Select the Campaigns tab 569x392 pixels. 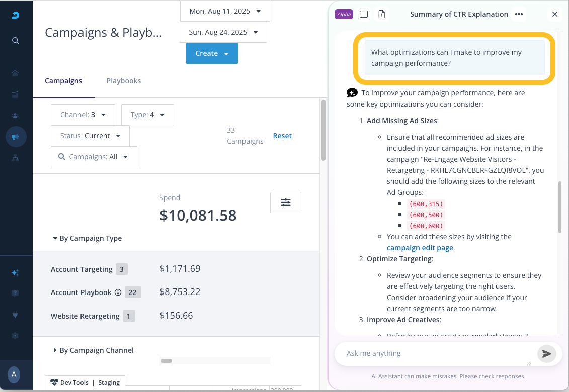coord(63,81)
